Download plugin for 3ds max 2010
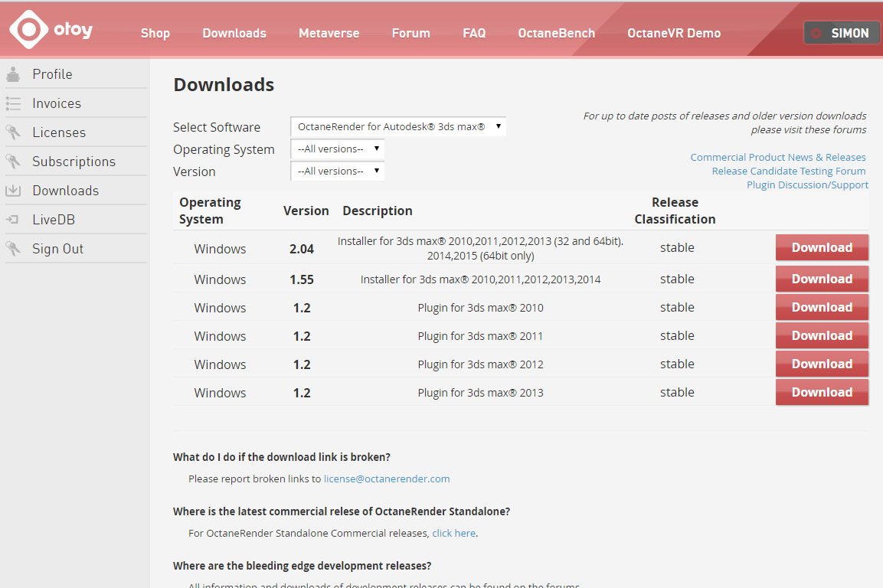This screenshot has width=883, height=588. click(x=822, y=308)
